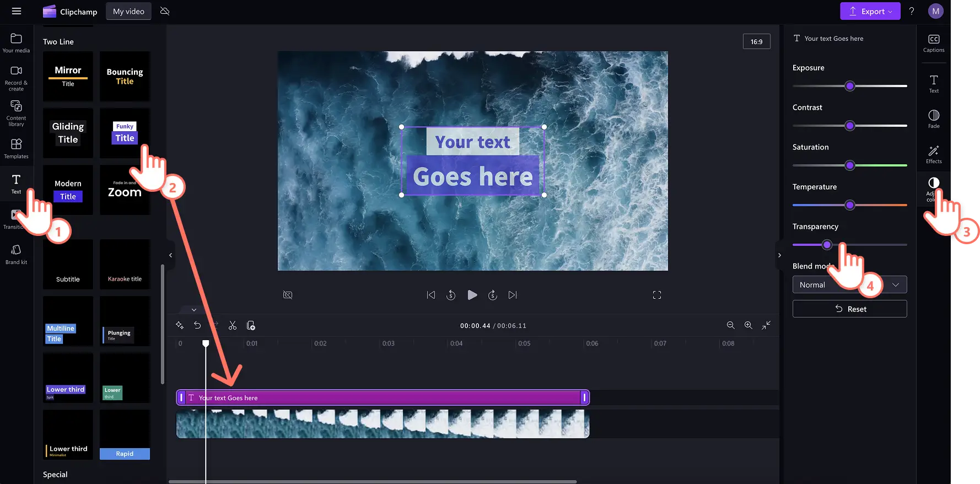Image resolution: width=980 pixels, height=484 pixels.
Task: Enter fullscreen preview
Action: point(657,295)
